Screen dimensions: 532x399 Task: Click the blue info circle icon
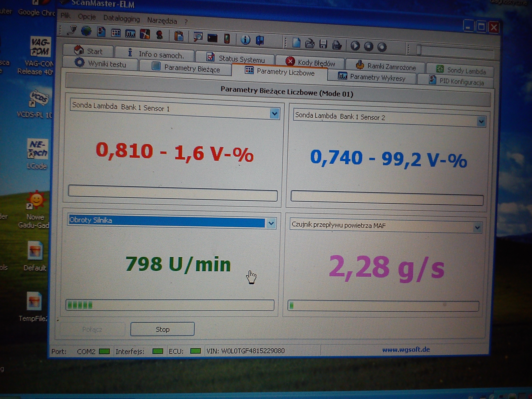pyautogui.click(x=245, y=40)
